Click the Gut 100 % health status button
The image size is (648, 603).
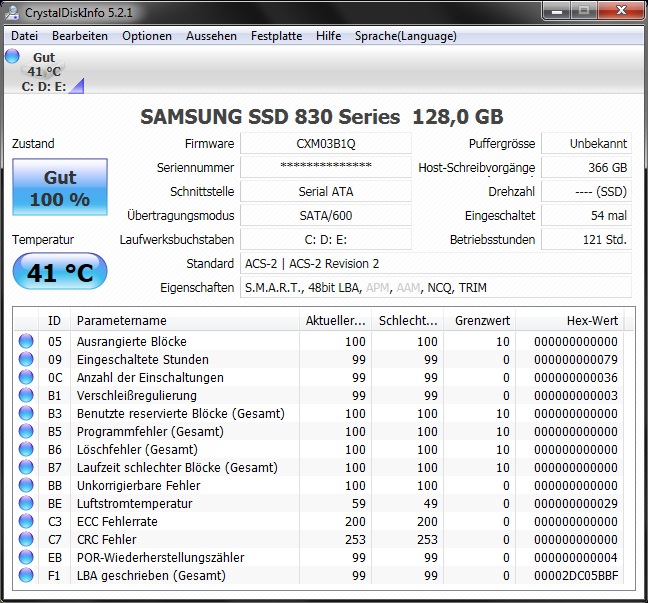click(x=60, y=187)
